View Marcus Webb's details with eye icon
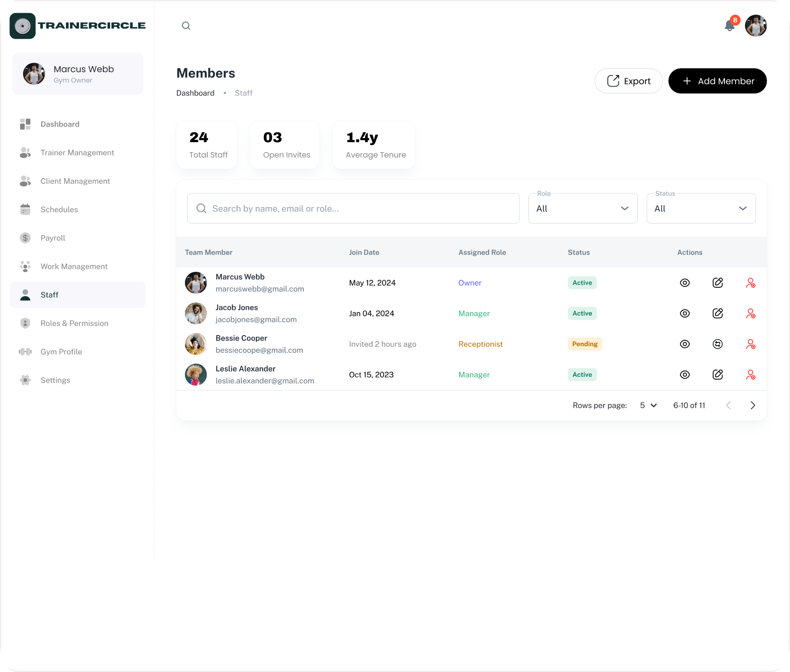 (x=685, y=283)
